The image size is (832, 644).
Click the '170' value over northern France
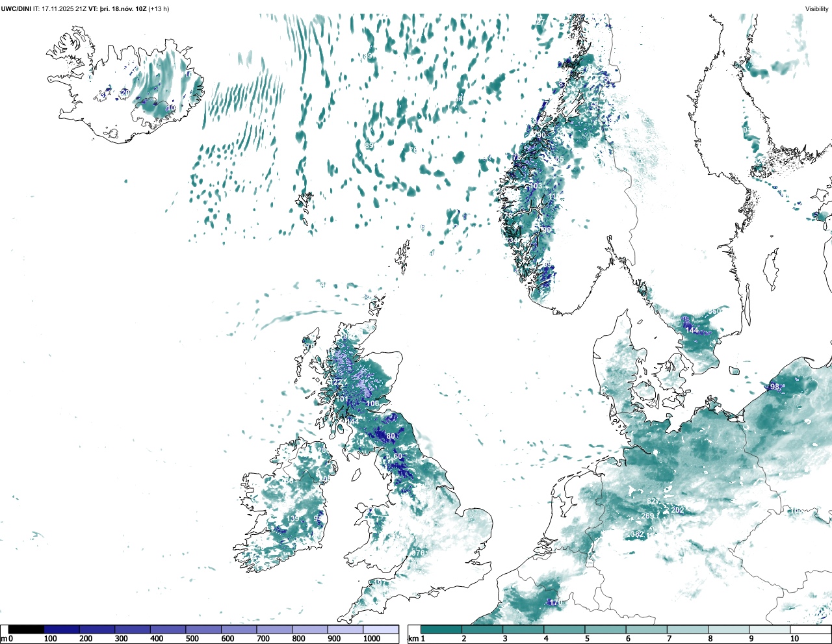tap(556, 602)
